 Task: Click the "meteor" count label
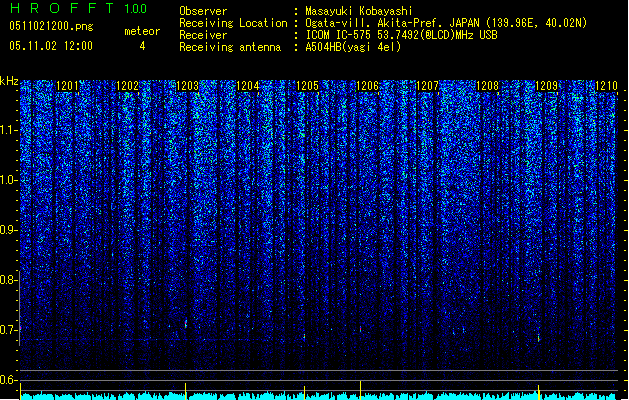[x=142, y=31]
